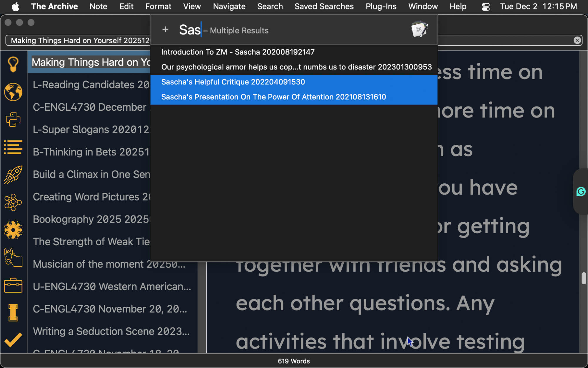The height and width of the screenshot is (368, 588).
Task: Click the plus button beside Sas
Action: (165, 29)
